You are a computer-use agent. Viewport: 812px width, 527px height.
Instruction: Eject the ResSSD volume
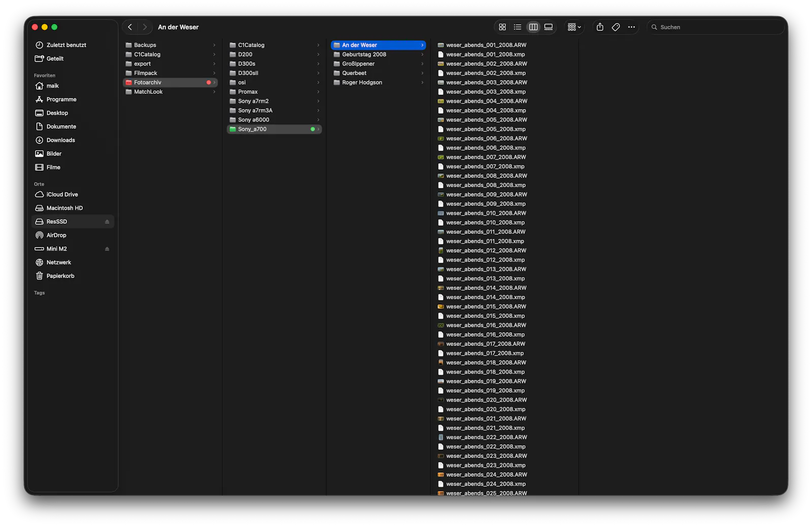(107, 222)
